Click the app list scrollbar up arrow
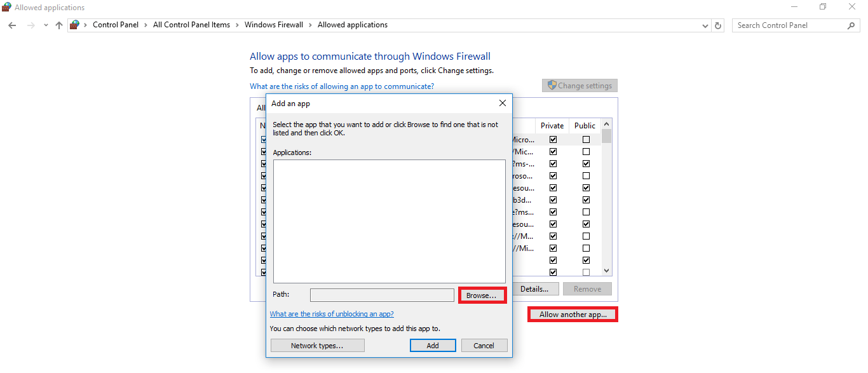 point(606,125)
